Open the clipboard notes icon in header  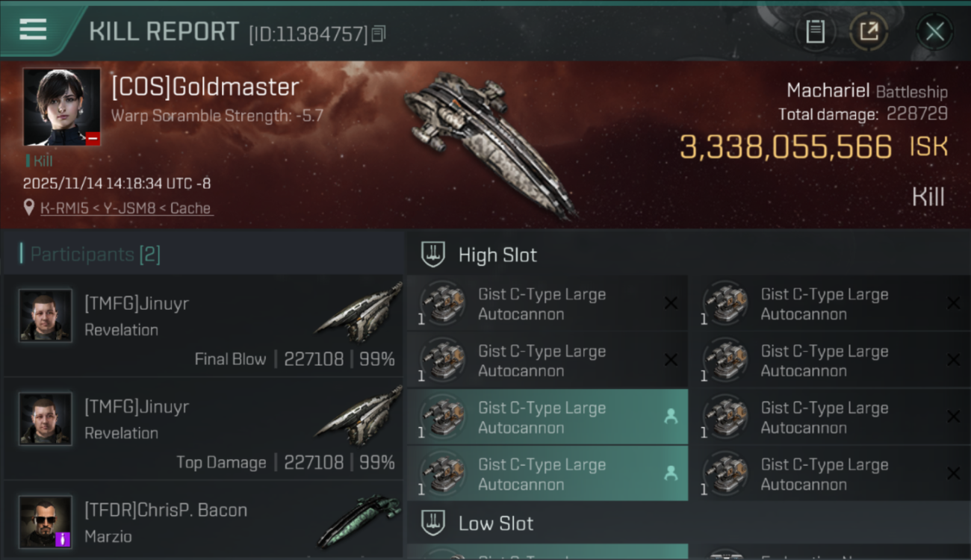[x=815, y=32]
